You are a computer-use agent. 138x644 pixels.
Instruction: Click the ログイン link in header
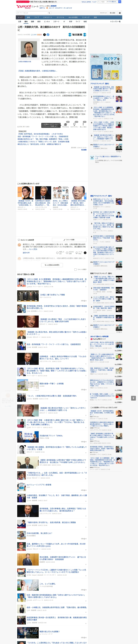pos(42,8)
